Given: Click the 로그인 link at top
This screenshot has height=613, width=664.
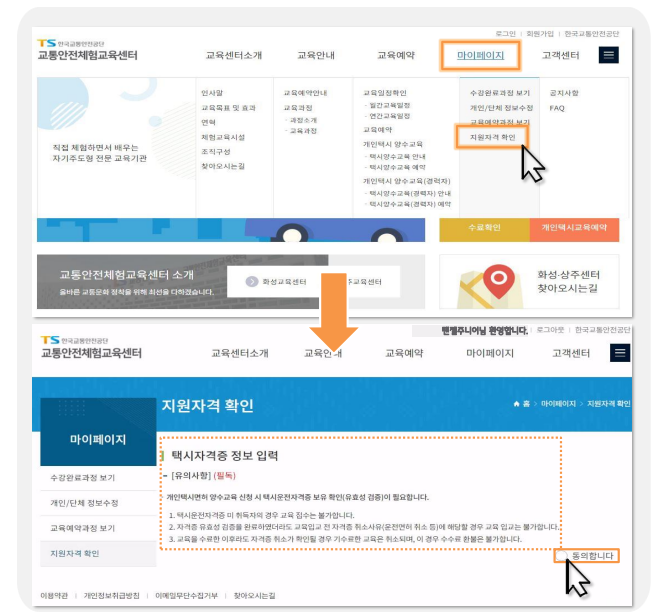Looking at the screenshot, I should click(506, 34).
